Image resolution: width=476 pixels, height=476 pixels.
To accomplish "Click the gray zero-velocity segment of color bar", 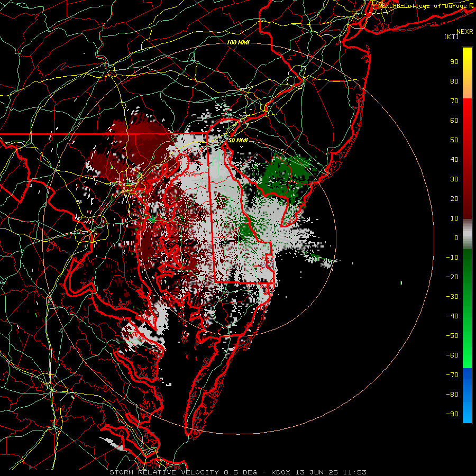I will [467, 234].
